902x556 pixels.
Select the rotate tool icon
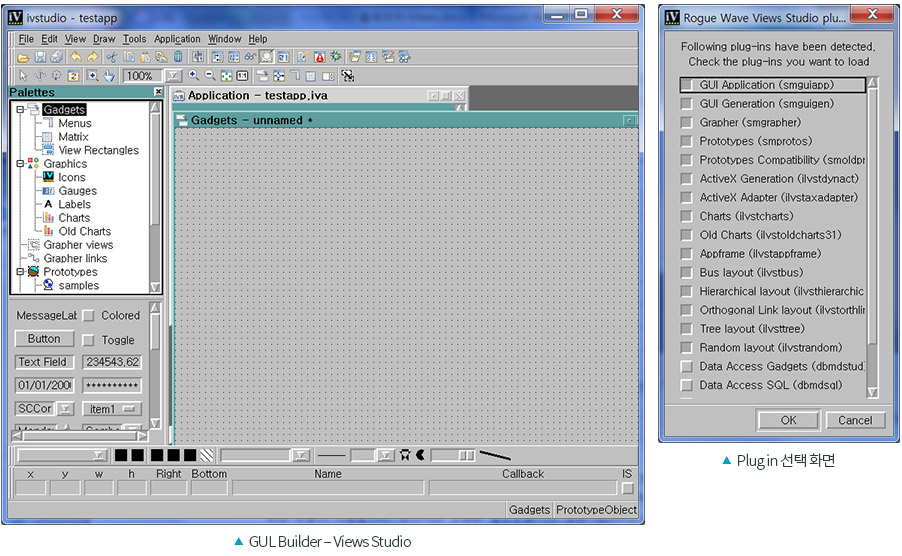click(x=56, y=75)
